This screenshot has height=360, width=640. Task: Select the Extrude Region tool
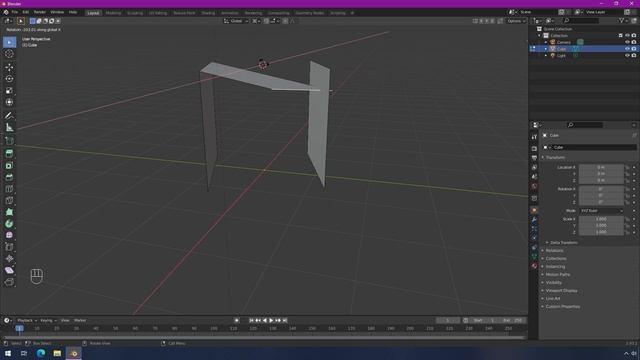9,154
